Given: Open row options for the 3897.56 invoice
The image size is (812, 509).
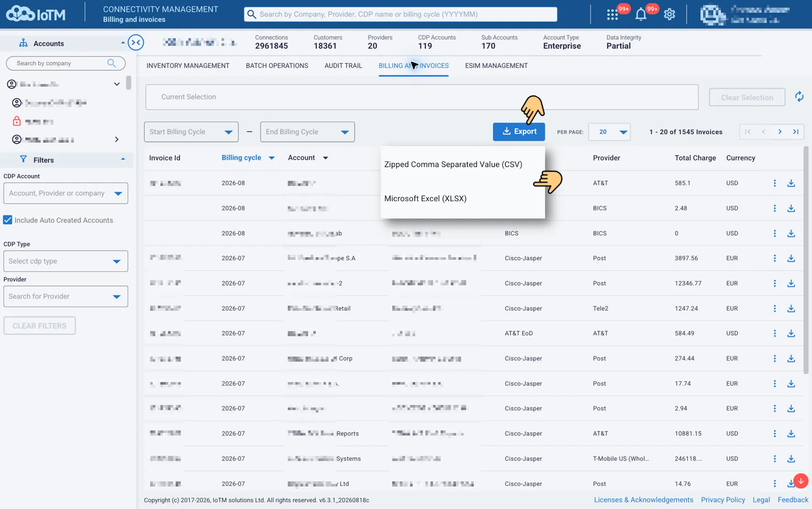Looking at the screenshot, I should (775, 258).
